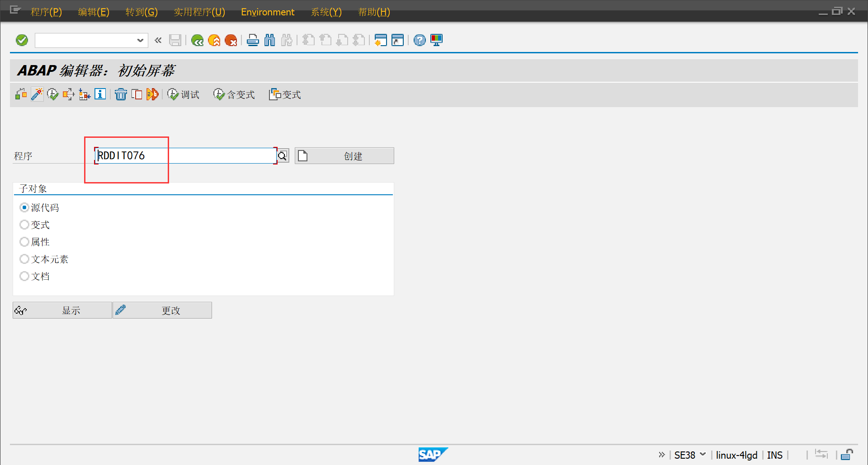Click the Generate Shortcut icon
The image size is (868, 465).
[397, 40]
